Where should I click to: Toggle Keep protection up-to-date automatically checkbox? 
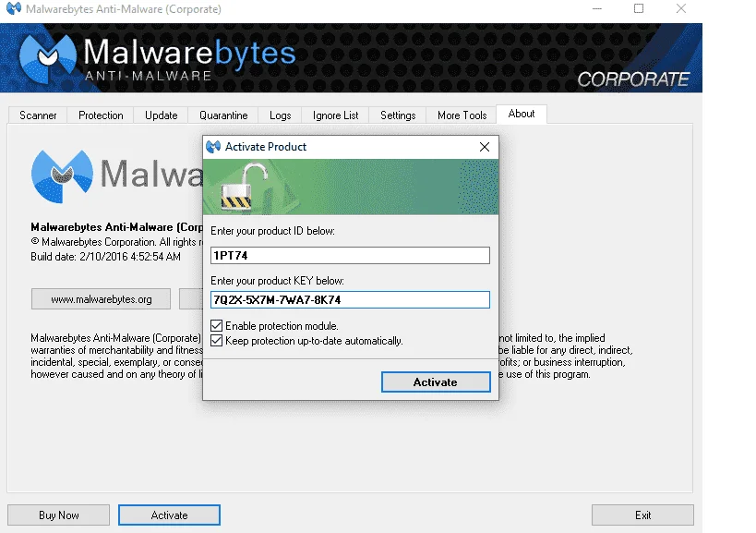(x=217, y=341)
